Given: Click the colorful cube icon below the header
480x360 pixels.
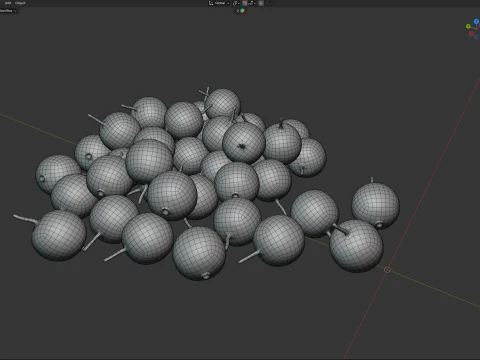Looking at the screenshot, I should pos(242,11).
